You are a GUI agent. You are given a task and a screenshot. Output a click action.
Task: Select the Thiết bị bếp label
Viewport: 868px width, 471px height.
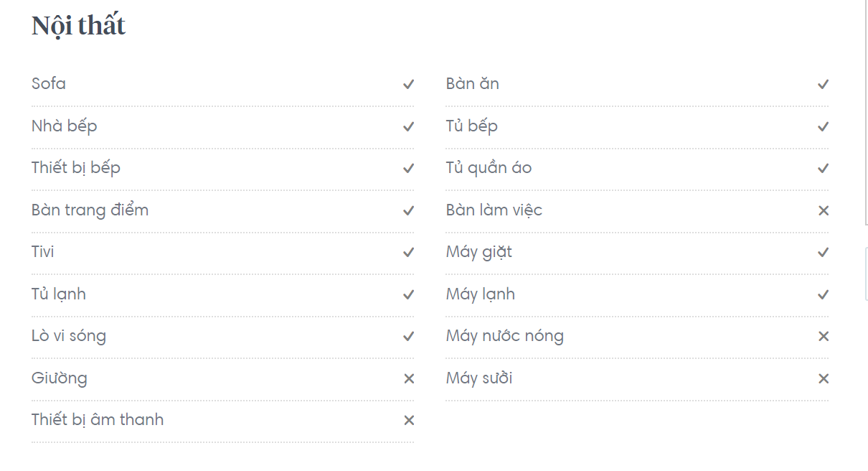pos(76,168)
